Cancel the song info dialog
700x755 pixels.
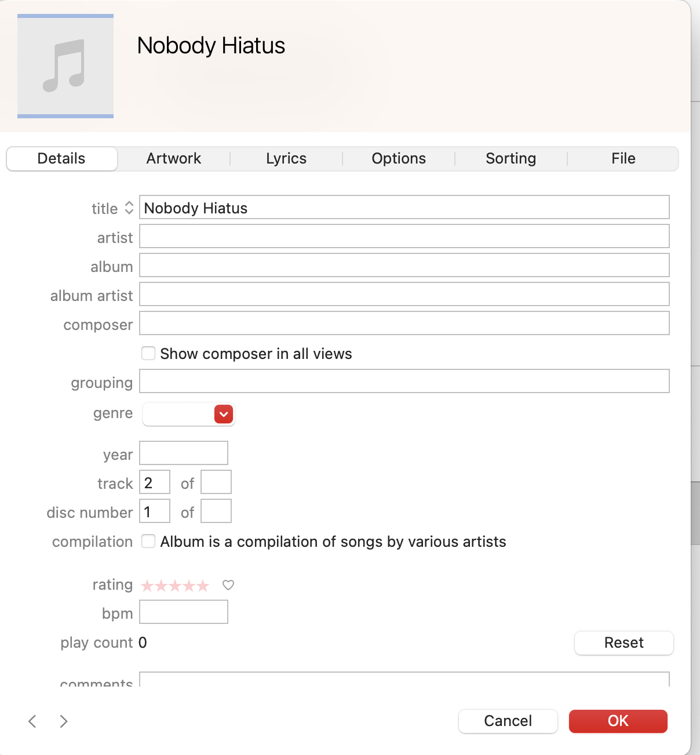pos(508,721)
